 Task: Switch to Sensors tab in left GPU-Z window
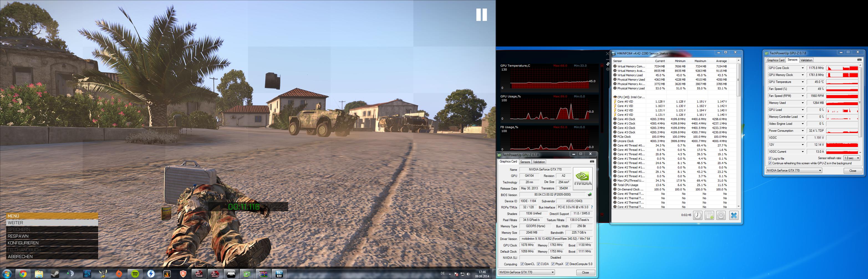coord(525,162)
